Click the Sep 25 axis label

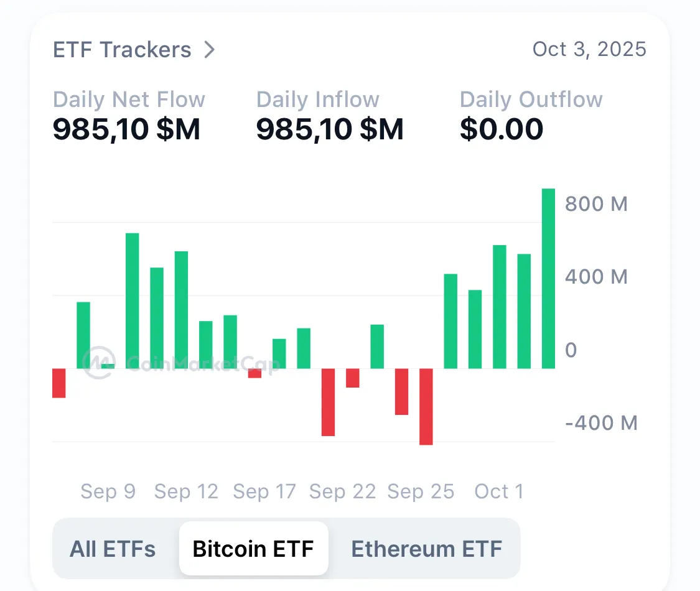tap(421, 491)
